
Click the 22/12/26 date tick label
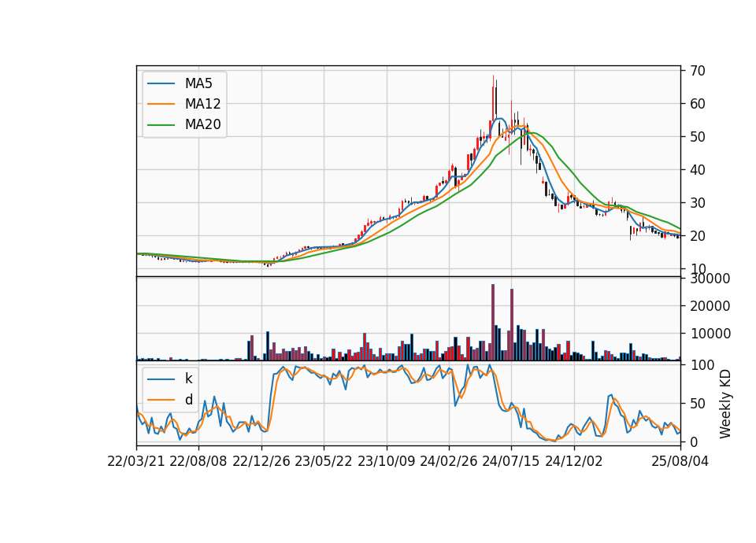(x=261, y=461)
